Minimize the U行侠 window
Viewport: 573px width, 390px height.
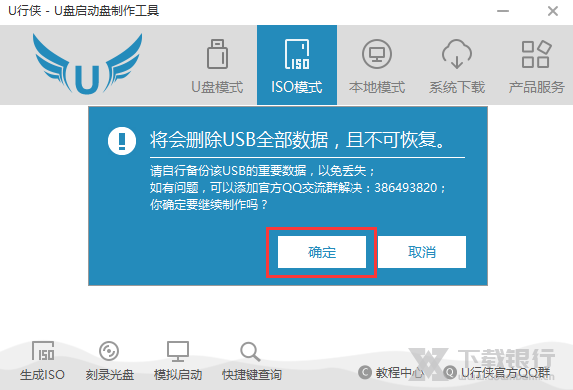pyautogui.click(x=503, y=11)
